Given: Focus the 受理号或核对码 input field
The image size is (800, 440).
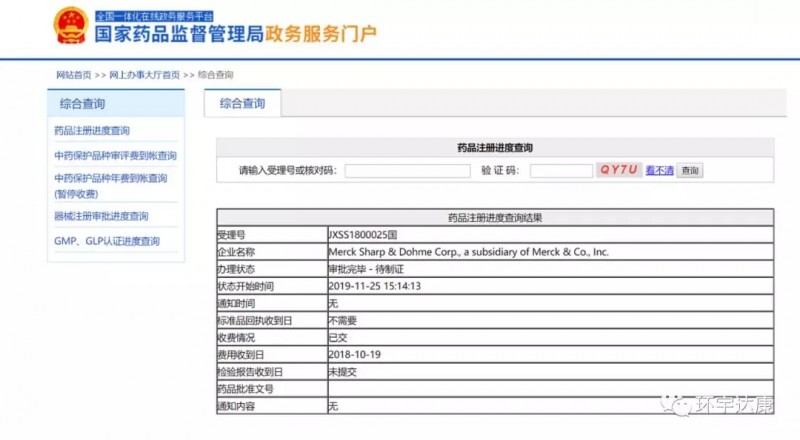Looking at the screenshot, I should pos(407,170).
